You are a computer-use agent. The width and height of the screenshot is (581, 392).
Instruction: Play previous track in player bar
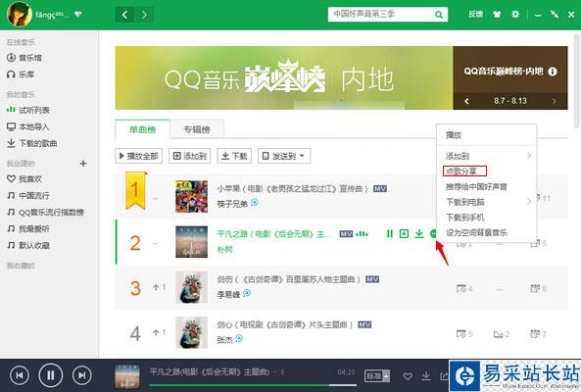[20, 375]
